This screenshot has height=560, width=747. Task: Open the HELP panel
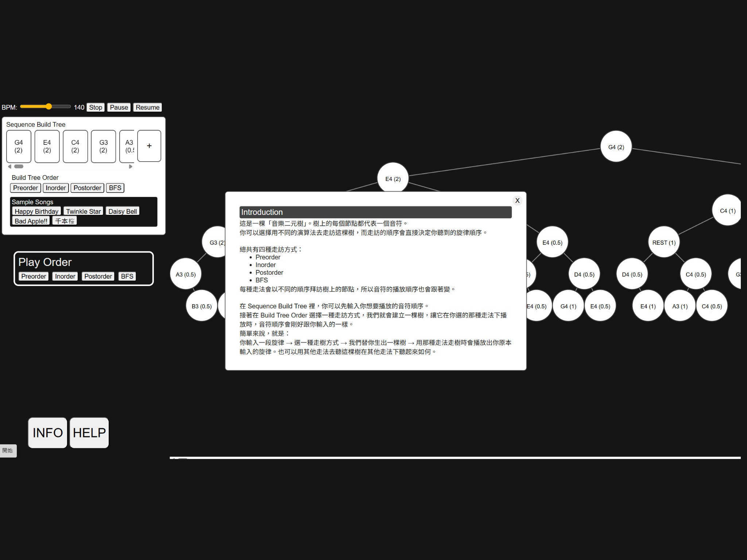tap(89, 433)
